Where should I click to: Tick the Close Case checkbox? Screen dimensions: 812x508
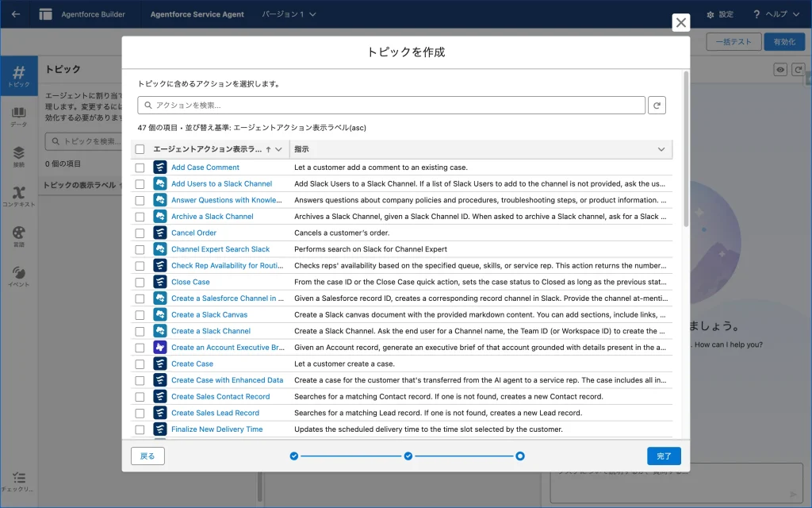pos(140,283)
